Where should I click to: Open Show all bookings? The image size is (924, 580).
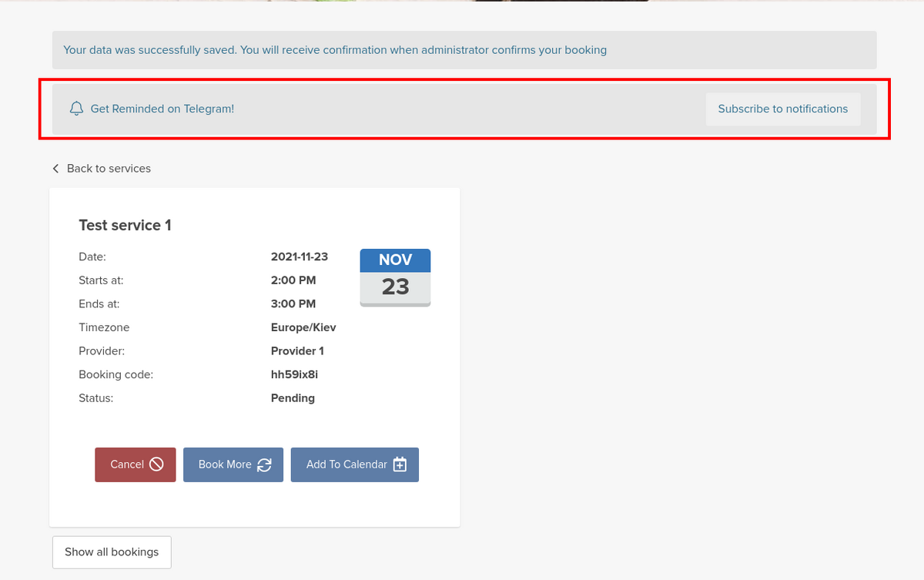click(x=112, y=552)
